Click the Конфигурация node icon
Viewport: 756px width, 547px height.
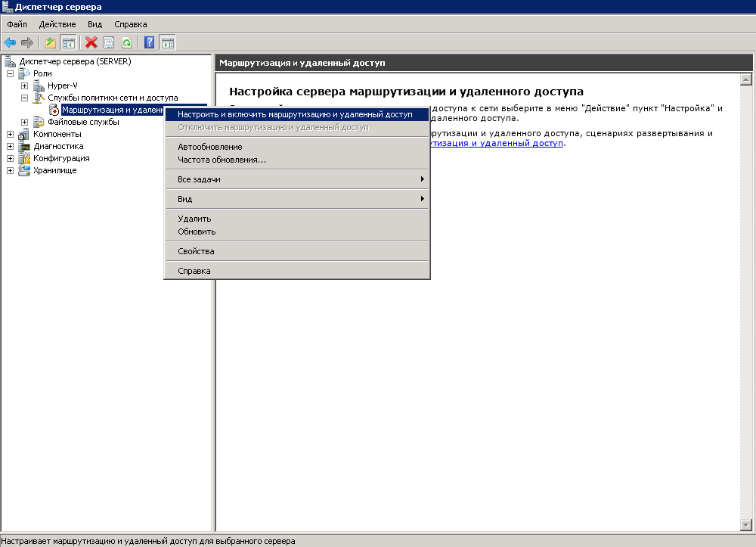coord(24,158)
